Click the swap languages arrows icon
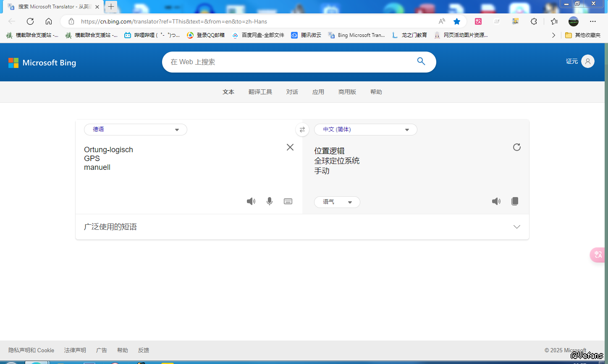 302,130
